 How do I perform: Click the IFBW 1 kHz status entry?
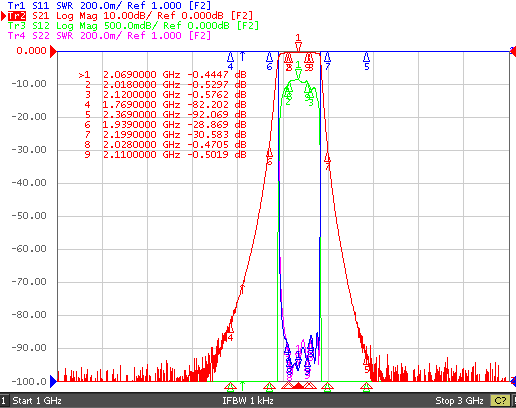[248, 400]
